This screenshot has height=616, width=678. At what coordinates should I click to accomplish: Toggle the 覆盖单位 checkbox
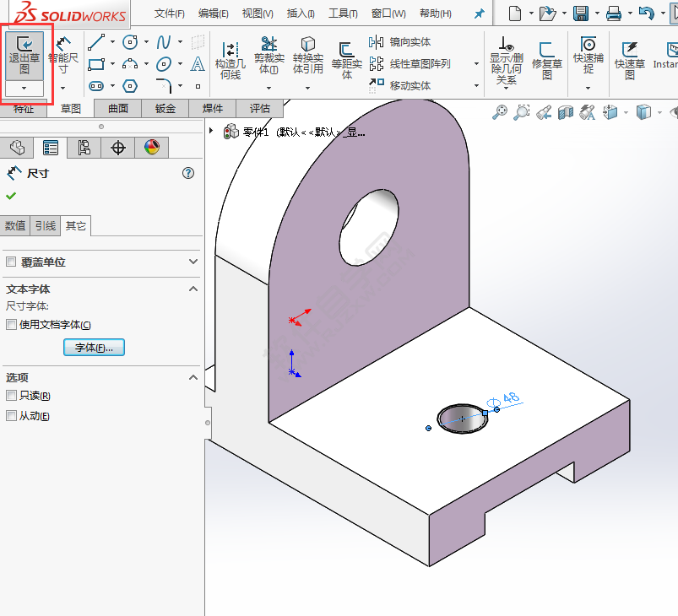[11, 260]
